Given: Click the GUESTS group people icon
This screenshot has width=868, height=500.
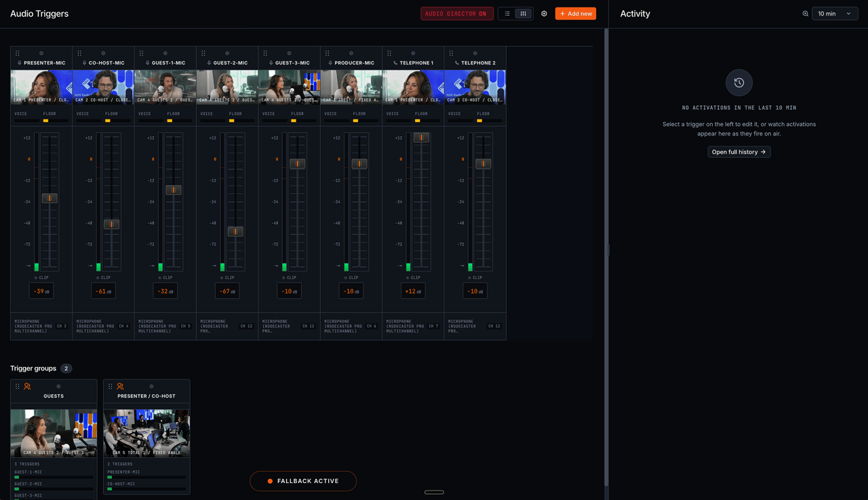Looking at the screenshot, I should pos(27,386).
